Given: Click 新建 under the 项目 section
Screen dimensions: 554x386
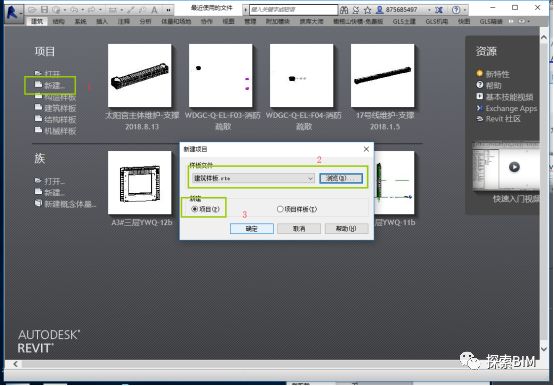Looking at the screenshot, I should pos(50,85).
